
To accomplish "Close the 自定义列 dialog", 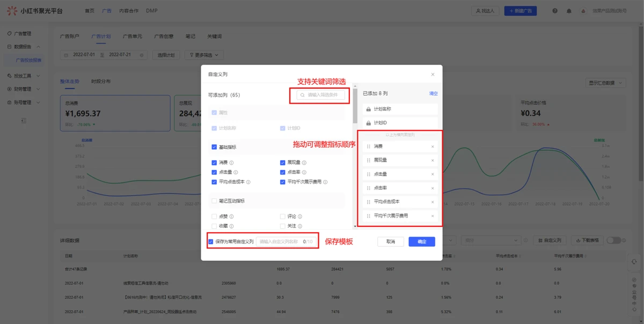I will click(433, 75).
